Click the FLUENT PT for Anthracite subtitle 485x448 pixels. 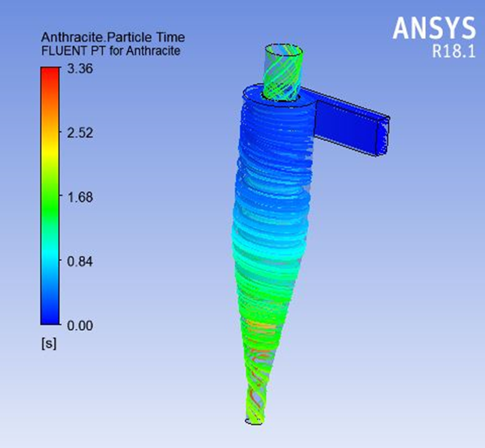coord(111,51)
